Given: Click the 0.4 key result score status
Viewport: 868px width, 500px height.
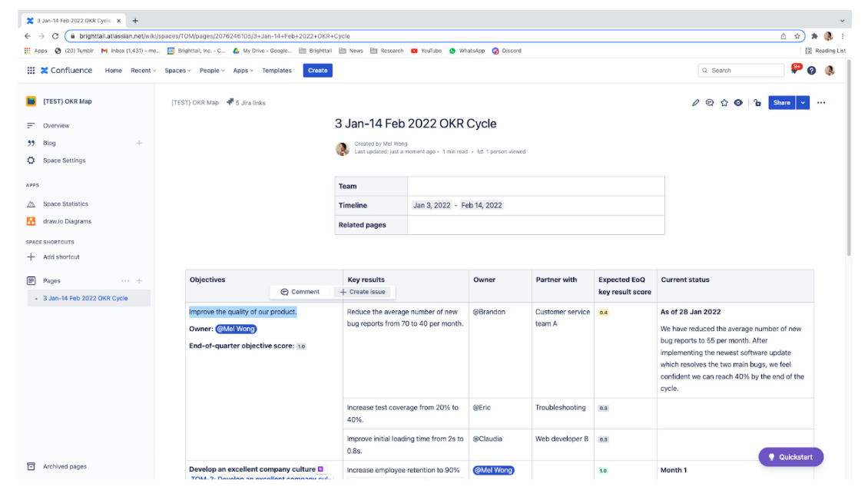Looking at the screenshot, I should [x=604, y=313].
